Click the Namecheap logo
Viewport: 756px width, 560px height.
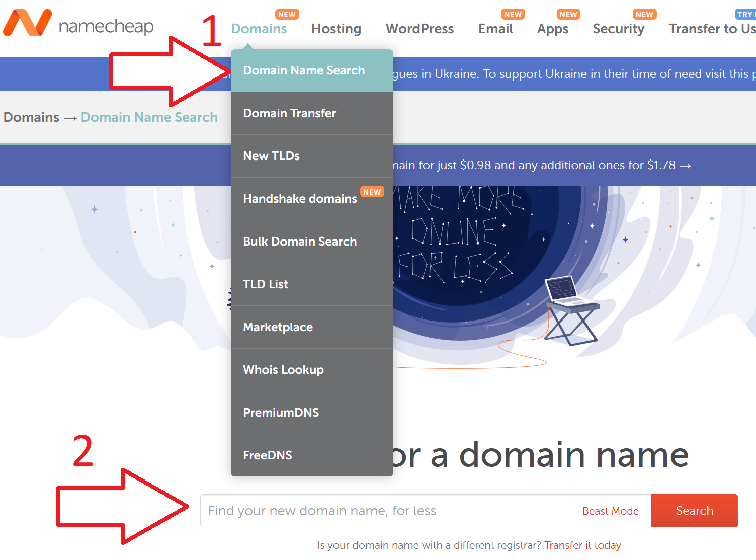tap(78, 23)
